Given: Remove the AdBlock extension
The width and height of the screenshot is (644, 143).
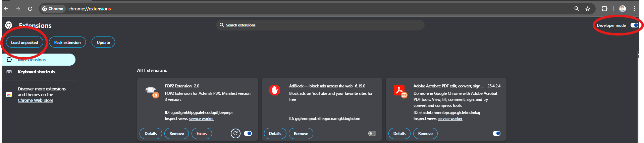Looking at the screenshot, I should pyautogui.click(x=301, y=133).
